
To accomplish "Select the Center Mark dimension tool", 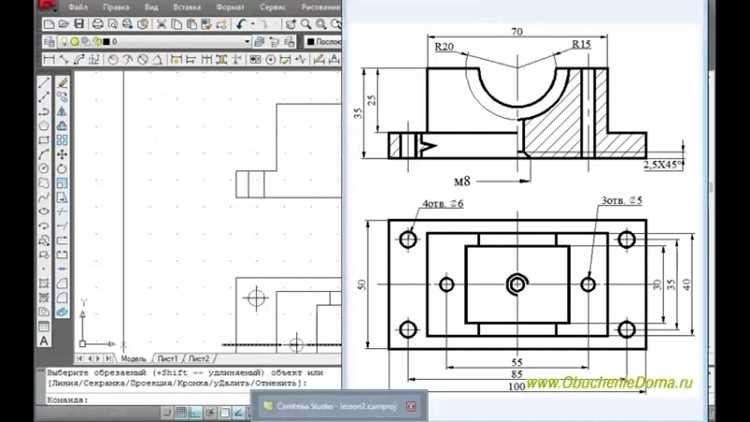I will (x=271, y=60).
